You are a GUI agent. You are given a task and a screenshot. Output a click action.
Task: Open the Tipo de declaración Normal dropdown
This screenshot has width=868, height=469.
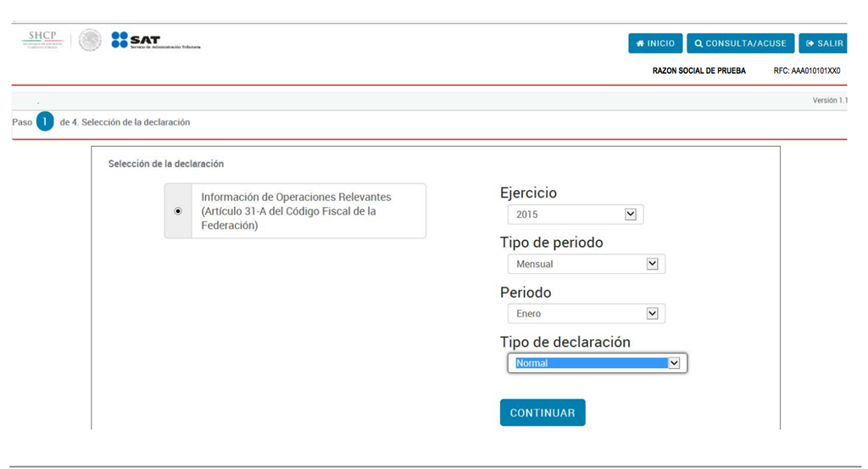pyautogui.click(x=598, y=363)
